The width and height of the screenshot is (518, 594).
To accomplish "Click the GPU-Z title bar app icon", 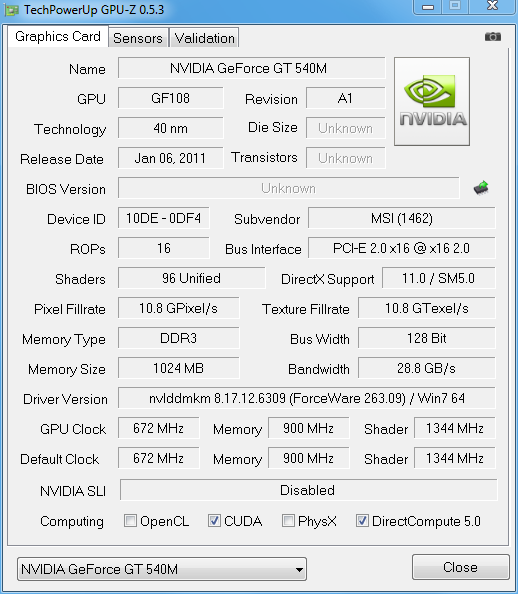I will 11,10.
